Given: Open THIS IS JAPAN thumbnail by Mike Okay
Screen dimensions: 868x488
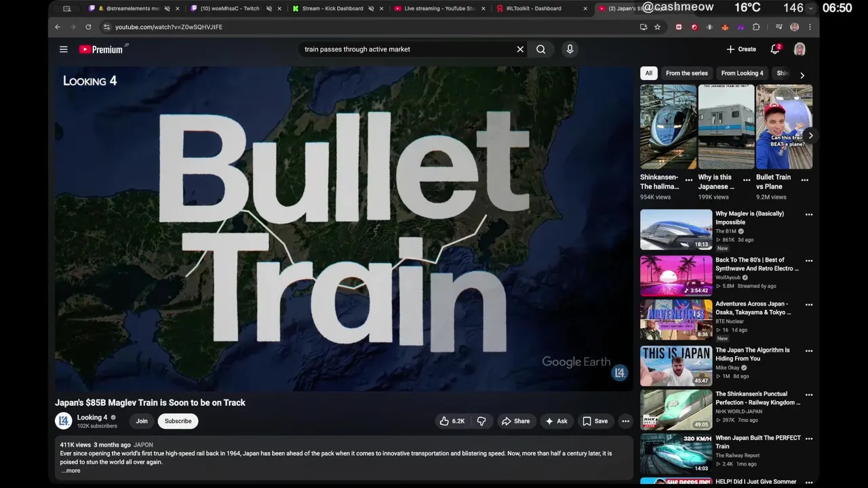Looking at the screenshot, I should [x=676, y=366].
